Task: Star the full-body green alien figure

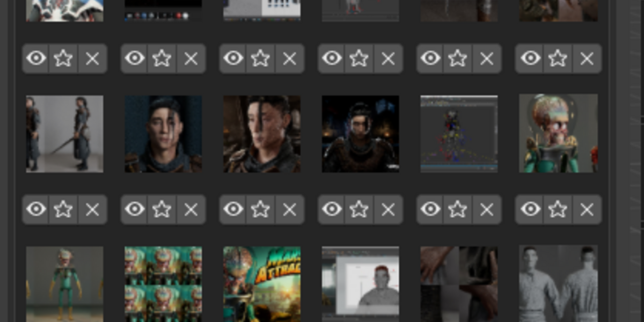Action: pyautogui.click(x=63, y=209)
